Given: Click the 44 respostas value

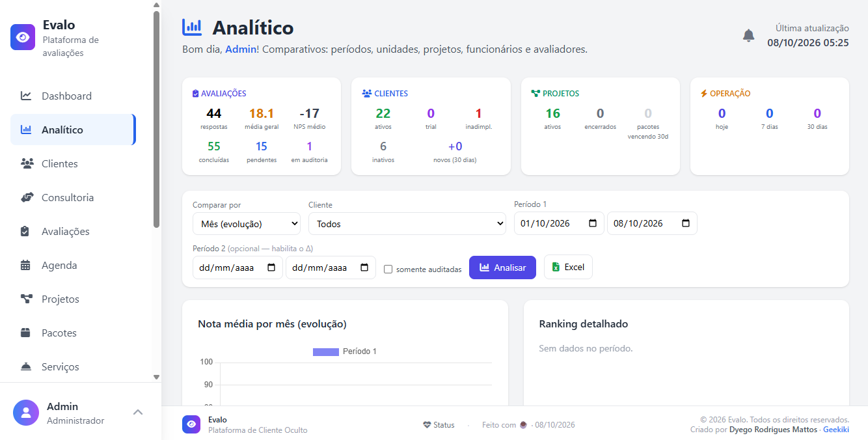Looking at the screenshot, I should click(x=214, y=113).
